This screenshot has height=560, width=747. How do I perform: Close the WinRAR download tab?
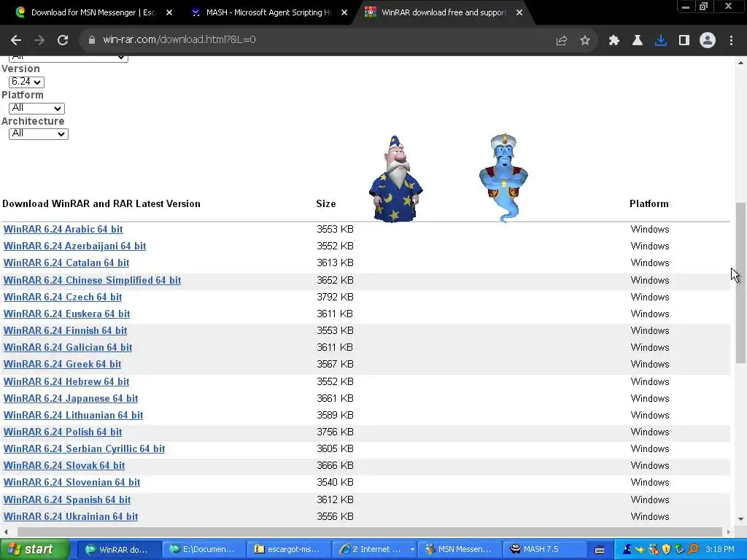point(519,12)
